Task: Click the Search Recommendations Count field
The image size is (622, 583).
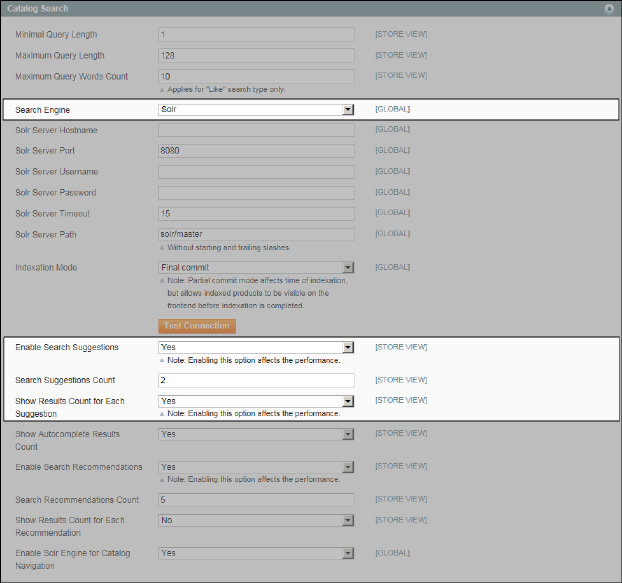Action: (256, 500)
